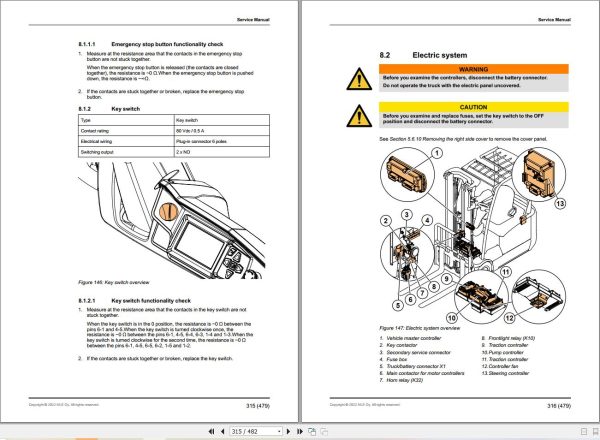Image resolution: width=600 pixels, height=440 pixels.
Task: Click the greyed next view icon
Action: pyautogui.click(x=324, y=432)
